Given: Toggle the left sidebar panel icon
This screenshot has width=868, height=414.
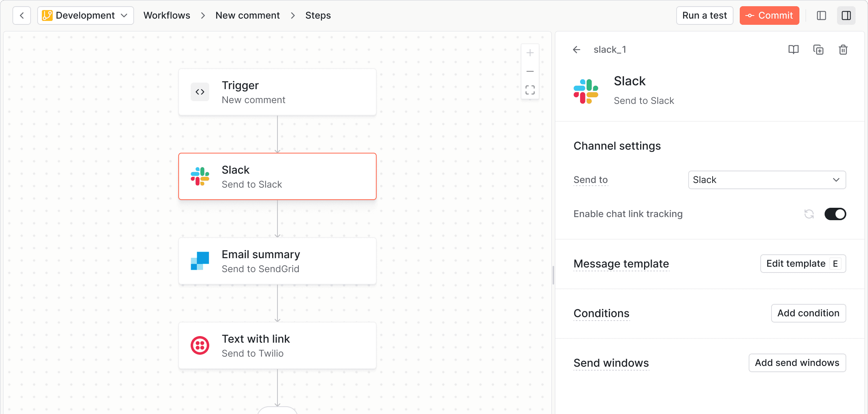Looking at the screenshot, I should (821, 16).
